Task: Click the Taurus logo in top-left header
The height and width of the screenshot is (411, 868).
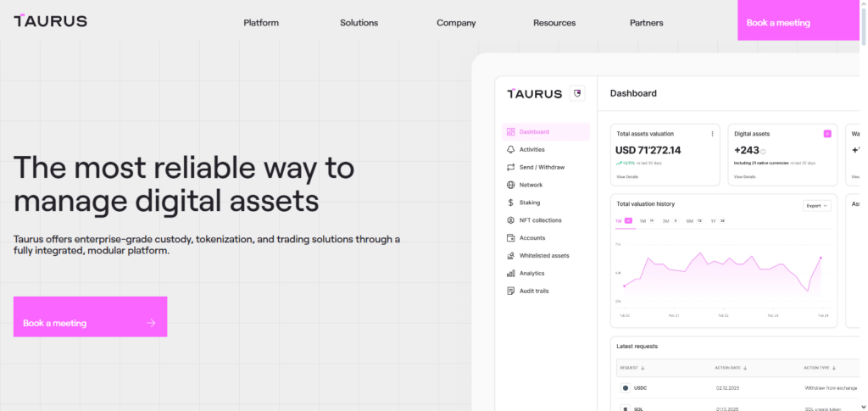Action: [50, 21]
